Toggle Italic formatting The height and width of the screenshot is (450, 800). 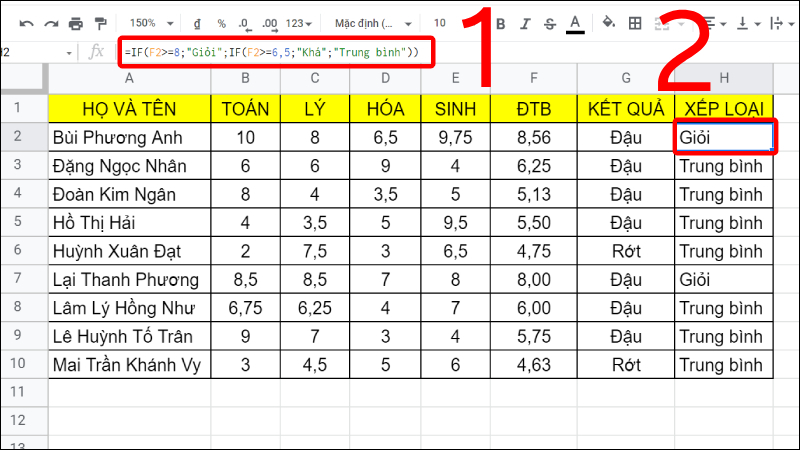[x=523, y=22]
